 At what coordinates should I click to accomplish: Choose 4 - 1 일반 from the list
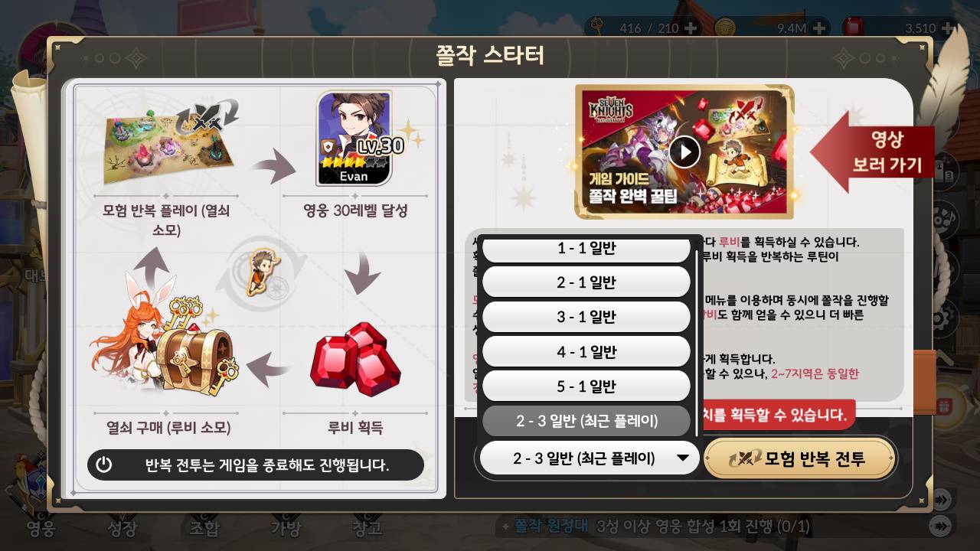(586, 352)
